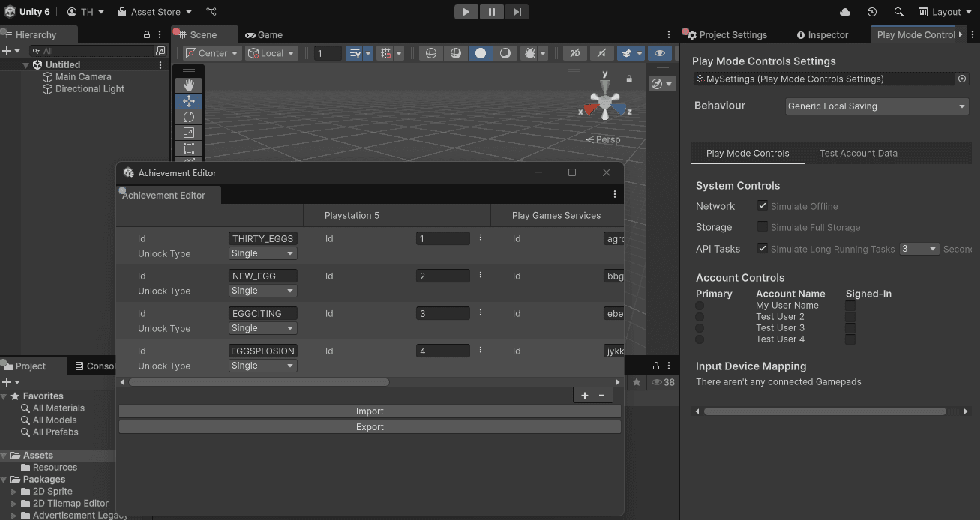The image size is (980, 520).
Task: Mark Test User 2 as Signed-In
Action: 850,316
